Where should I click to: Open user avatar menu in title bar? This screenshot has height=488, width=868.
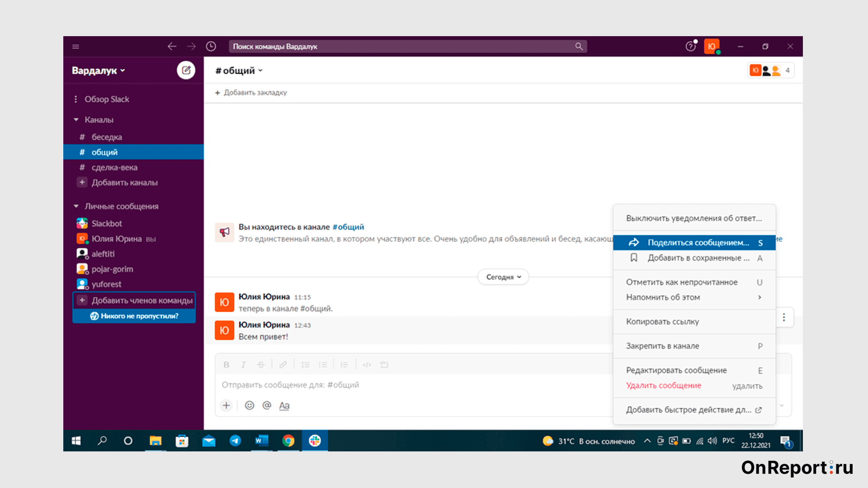tap(712, 46)
